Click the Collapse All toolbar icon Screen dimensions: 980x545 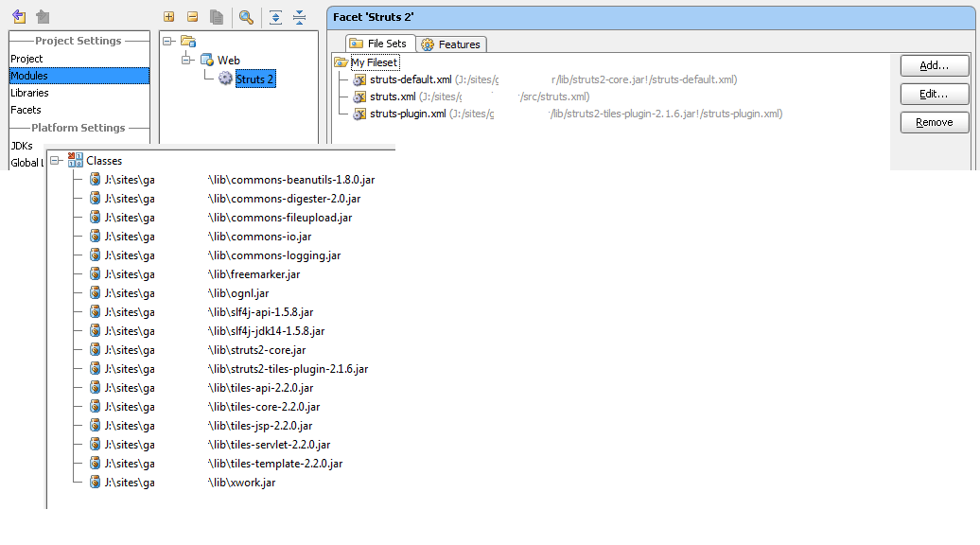tap(299, 17)
